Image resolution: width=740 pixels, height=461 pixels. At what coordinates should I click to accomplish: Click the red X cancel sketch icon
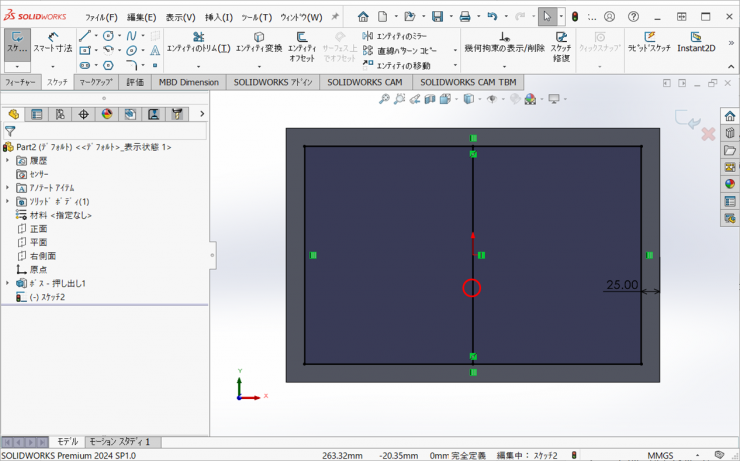click(708, 133)
